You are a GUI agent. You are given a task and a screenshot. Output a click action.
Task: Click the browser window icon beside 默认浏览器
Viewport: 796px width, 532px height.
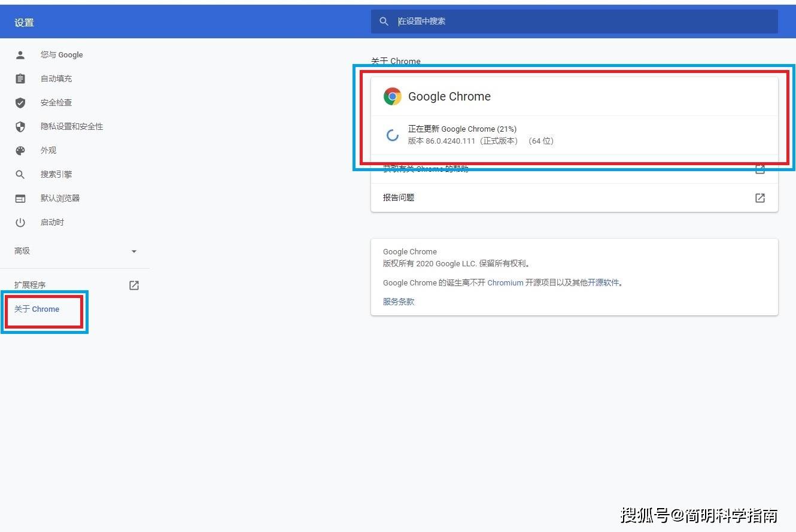pos(20,199)
